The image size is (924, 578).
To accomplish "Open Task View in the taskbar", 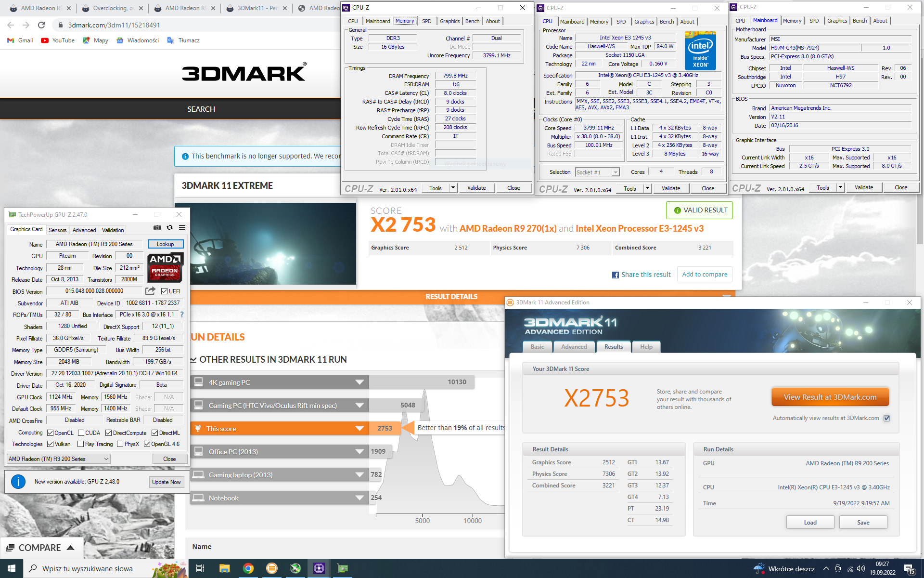I will pyautogui.click(x=200, y=568).
